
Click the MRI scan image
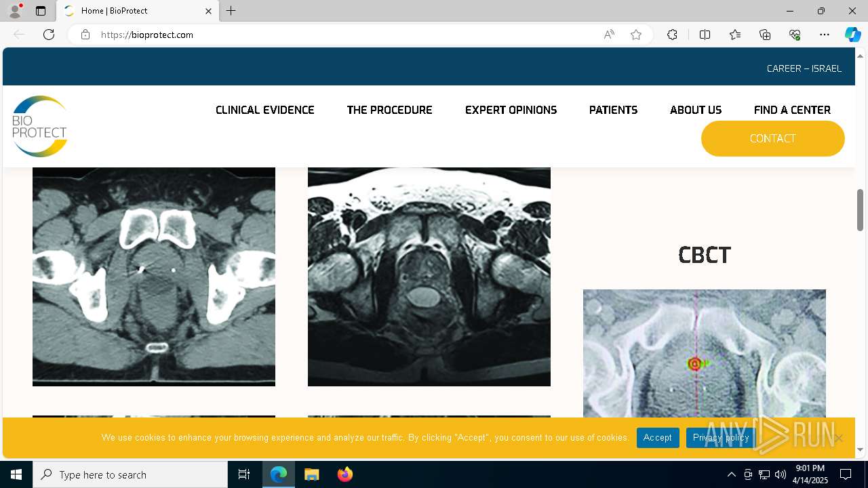click(429, 277)
